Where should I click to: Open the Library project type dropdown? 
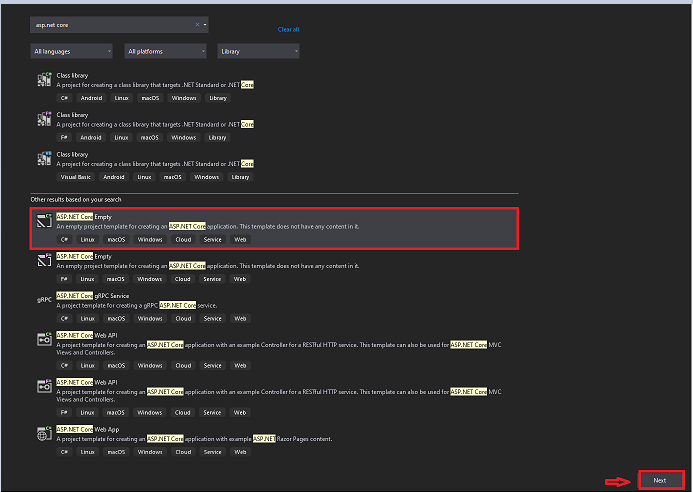pos(259,51)
